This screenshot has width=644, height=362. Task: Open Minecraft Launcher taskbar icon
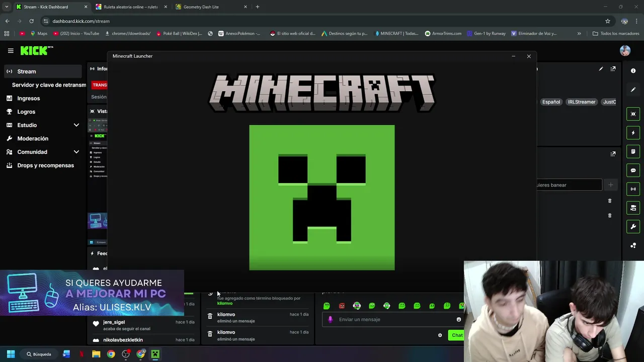tap(155, 354)
